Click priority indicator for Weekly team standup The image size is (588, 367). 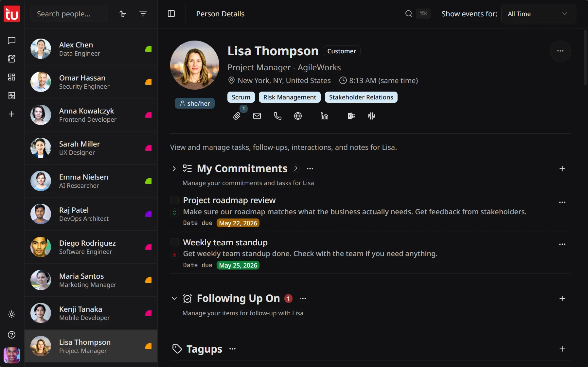click(175, 255)
